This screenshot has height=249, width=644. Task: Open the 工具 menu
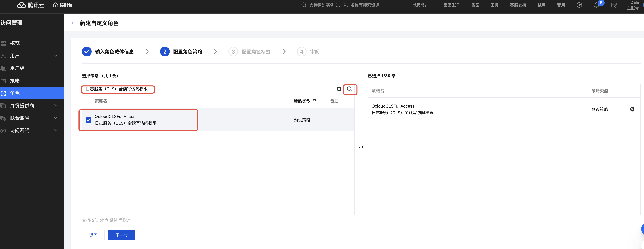[x=494, y=5]
